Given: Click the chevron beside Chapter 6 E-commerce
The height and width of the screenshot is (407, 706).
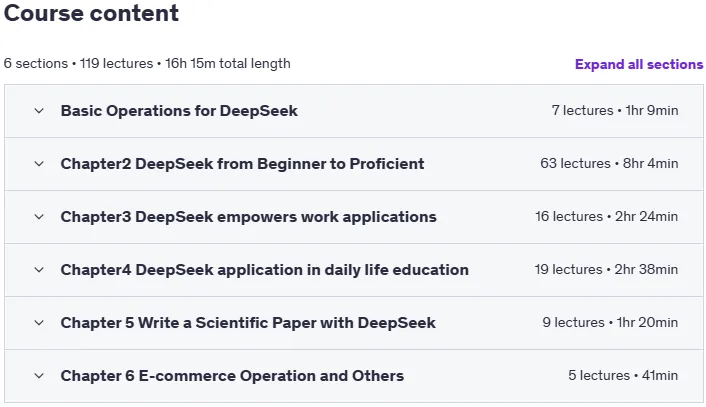Looking at the screenshot, I should pos(39,376).
